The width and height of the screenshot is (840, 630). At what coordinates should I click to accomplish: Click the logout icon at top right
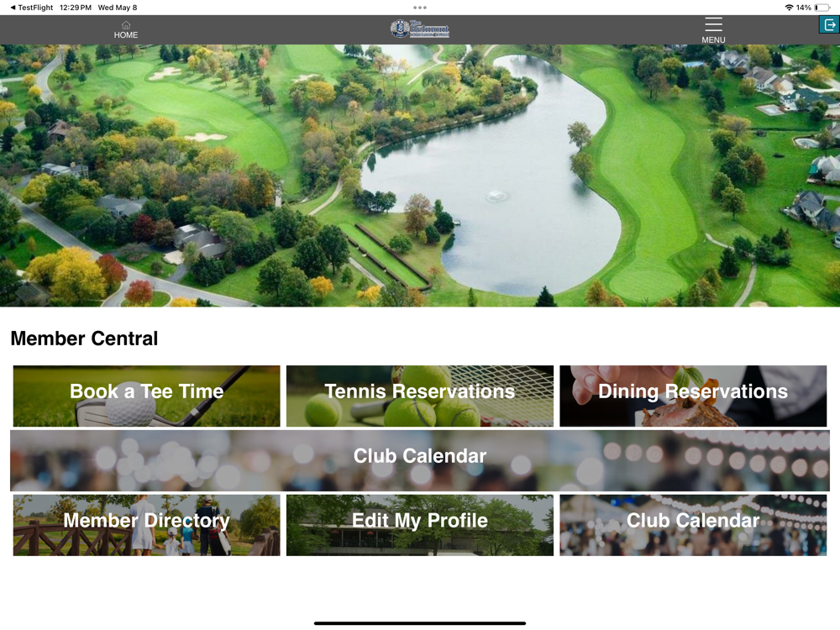pos(829,24)
